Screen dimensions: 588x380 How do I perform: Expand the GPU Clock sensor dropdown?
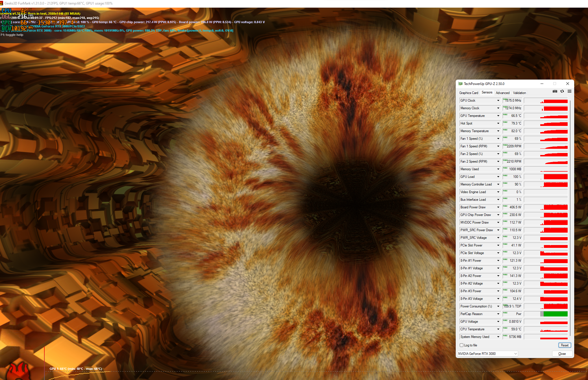(x=498, y=101)
